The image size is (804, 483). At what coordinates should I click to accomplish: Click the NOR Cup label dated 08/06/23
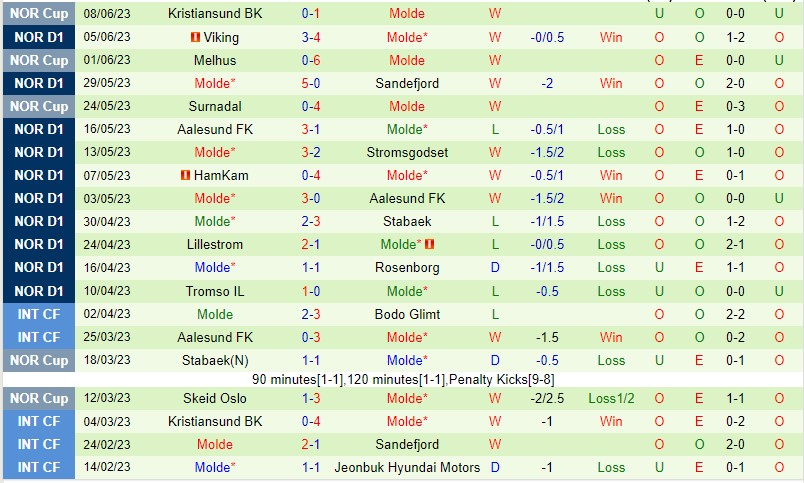40,14
